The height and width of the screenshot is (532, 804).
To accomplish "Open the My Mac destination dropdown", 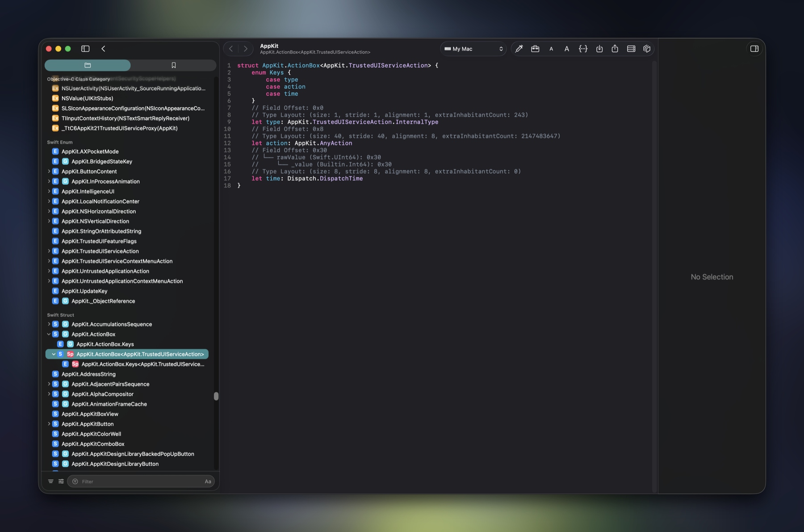I will (x=473, y=49).
